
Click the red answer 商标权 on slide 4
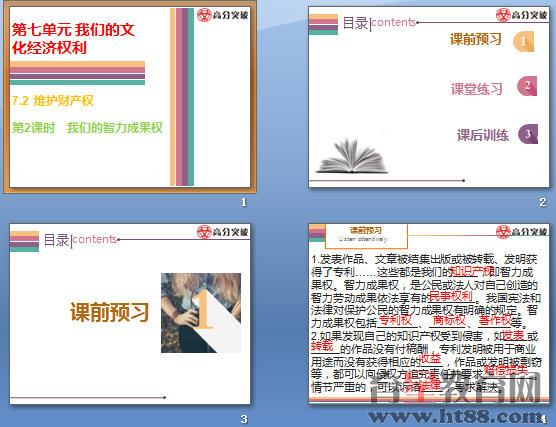[449, 320]
